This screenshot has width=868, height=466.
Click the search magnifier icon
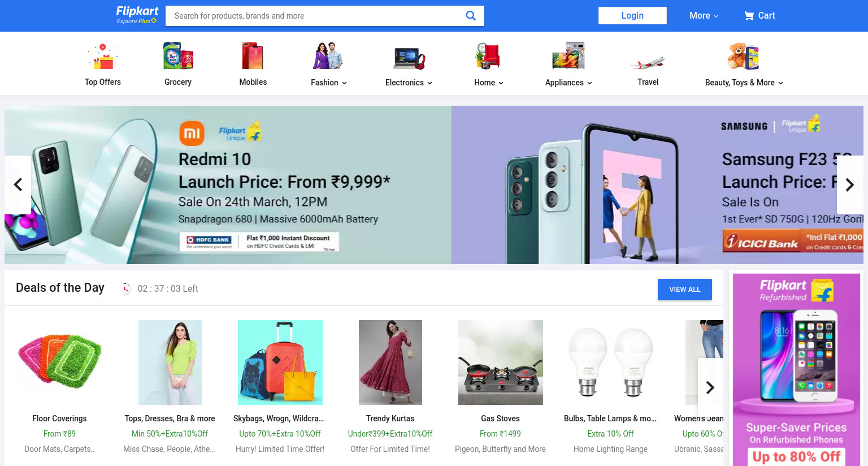(x=470, y=16)
